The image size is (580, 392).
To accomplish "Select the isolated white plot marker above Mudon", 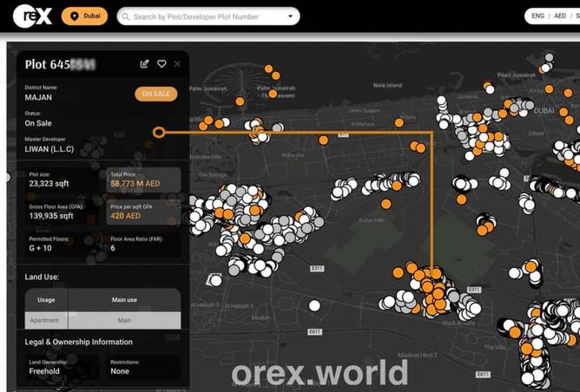I will pyautogui.click(x=314, y=305).
